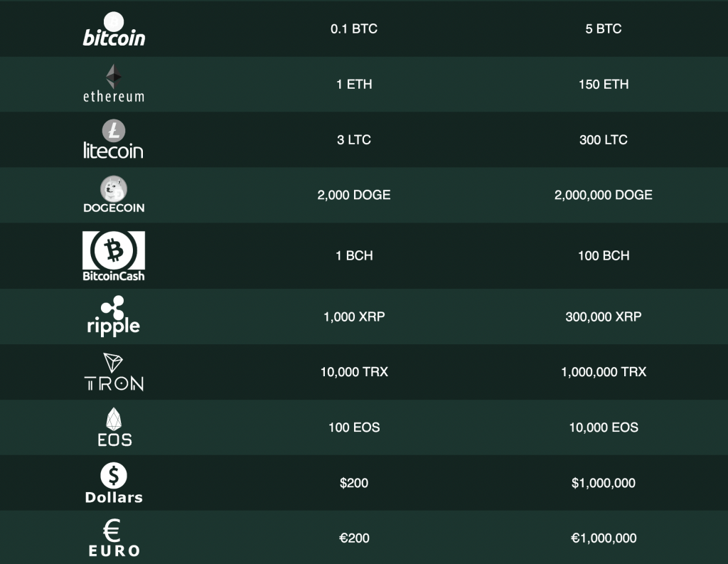Select the Dogecoin Shiba logo
The width and height of the screenshot is (728, 564).
coord(114,188)
